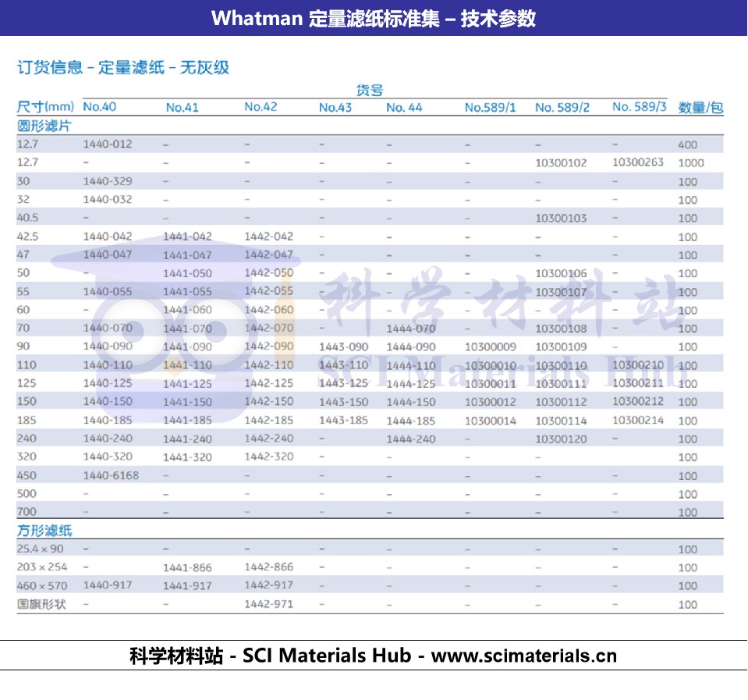Viewport: 748px width, 700px height.
Task: Click part number '1440-055'
Action: (108, 292)
